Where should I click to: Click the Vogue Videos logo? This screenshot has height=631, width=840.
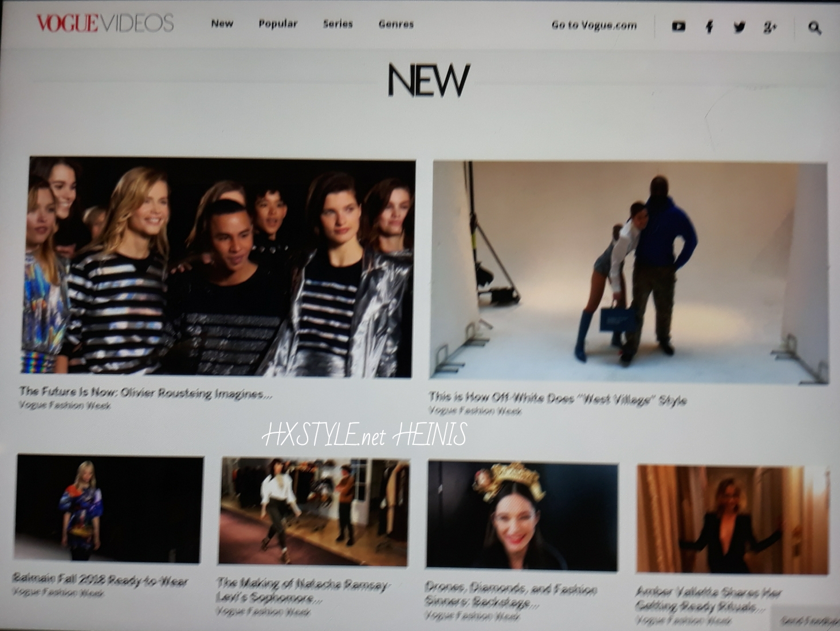point(105,23)
